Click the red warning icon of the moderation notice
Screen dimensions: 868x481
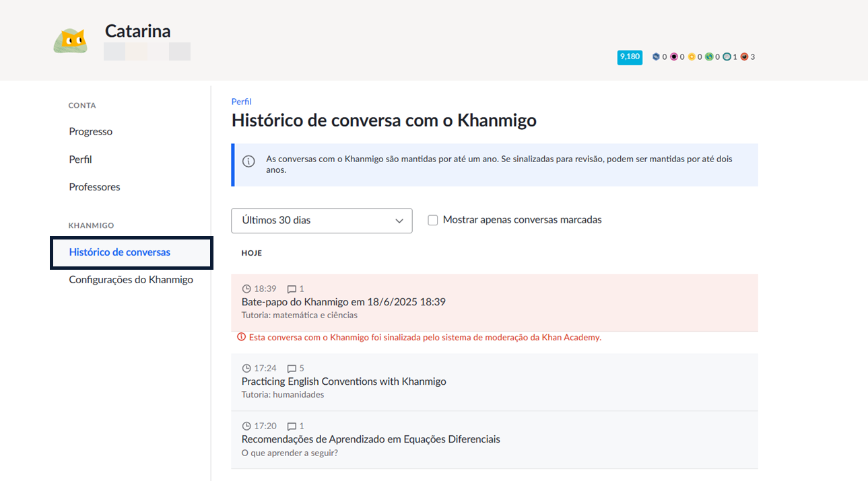[x=242, y=337]
